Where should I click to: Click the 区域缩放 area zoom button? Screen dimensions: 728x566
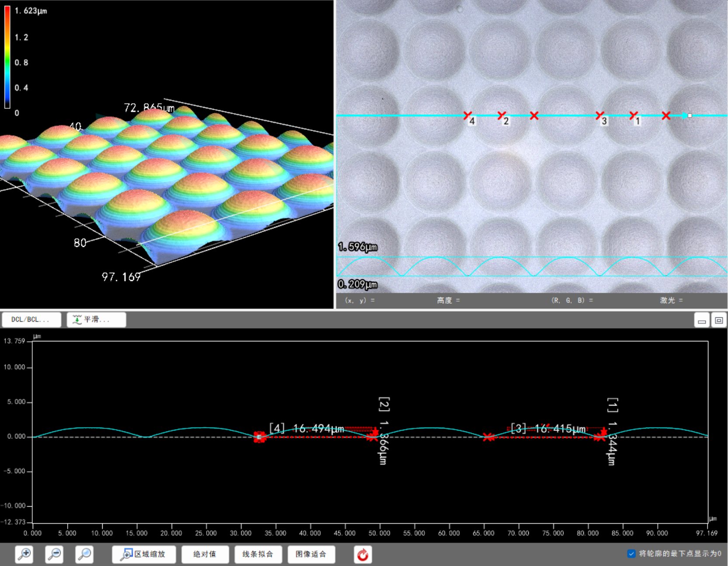[144, 554]
